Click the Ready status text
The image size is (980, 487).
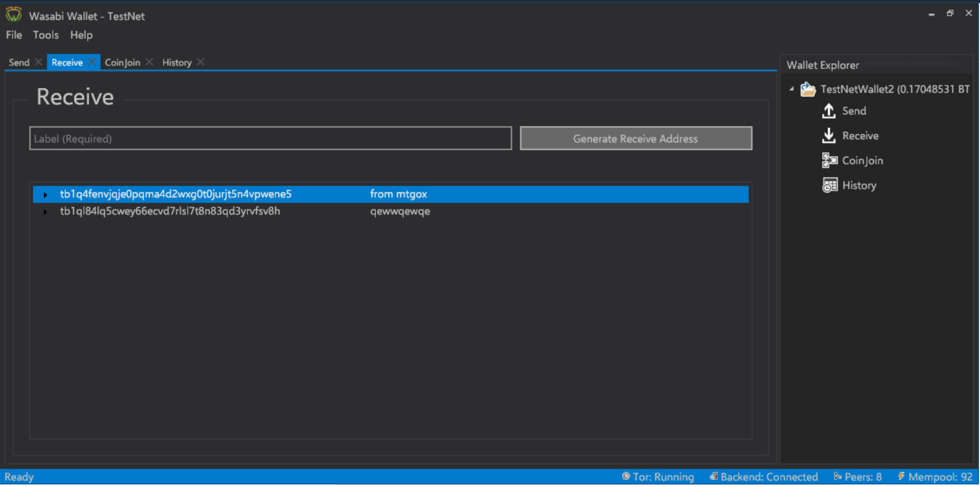point(19,477)
